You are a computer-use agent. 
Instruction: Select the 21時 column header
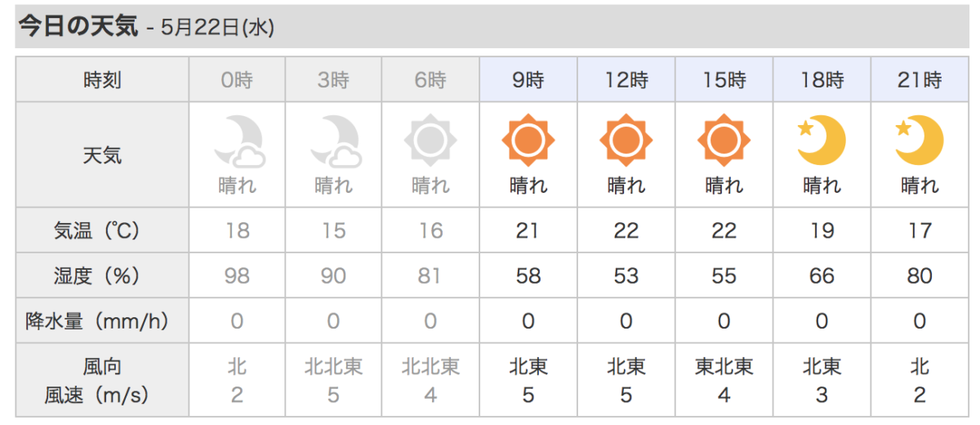click(x=920, y=80)
